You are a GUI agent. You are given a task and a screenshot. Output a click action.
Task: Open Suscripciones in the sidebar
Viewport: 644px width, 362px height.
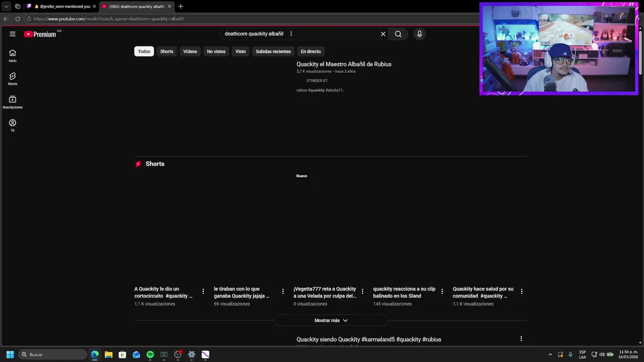pyautogui.click(x=13, y=102)
